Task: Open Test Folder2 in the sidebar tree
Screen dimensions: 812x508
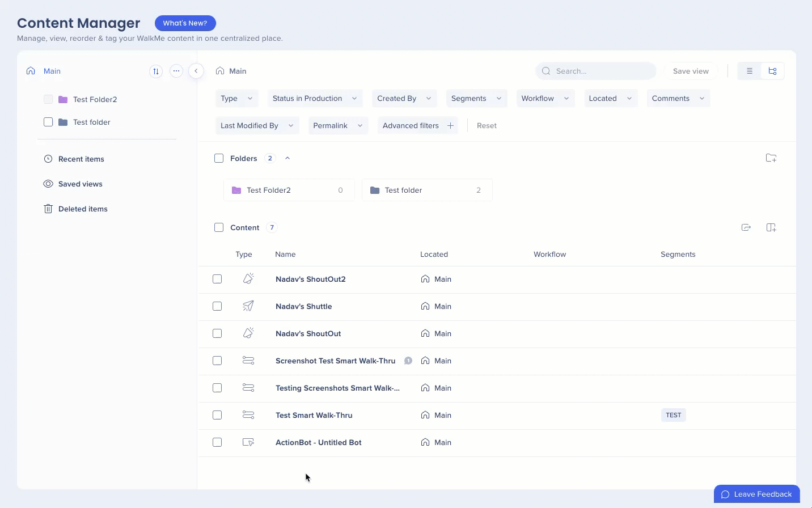Action: [95, 99]
